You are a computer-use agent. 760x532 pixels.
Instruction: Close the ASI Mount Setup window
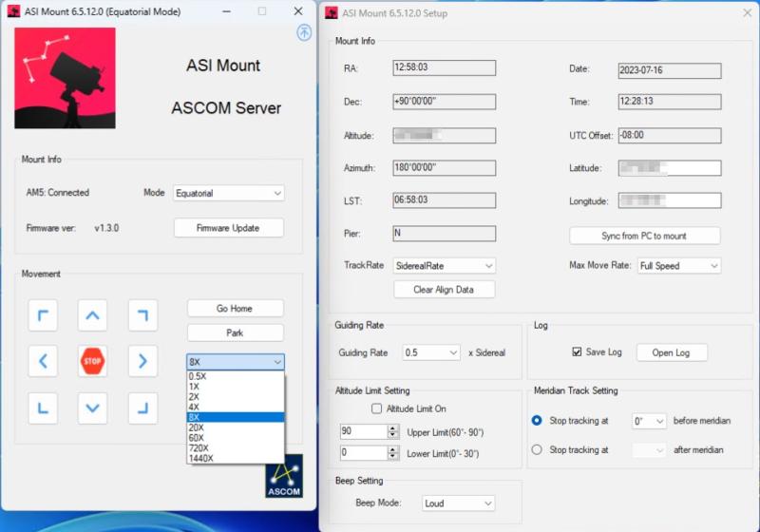[x=747, y=12]
